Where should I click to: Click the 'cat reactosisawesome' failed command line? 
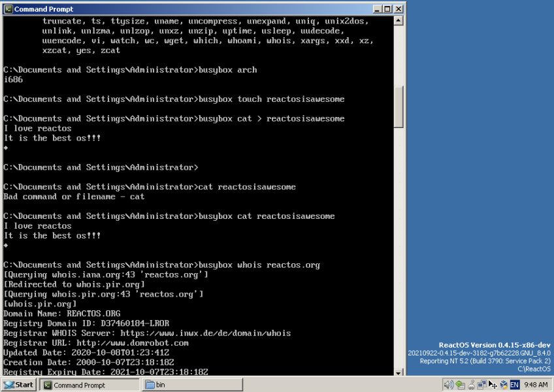(150, 187)
